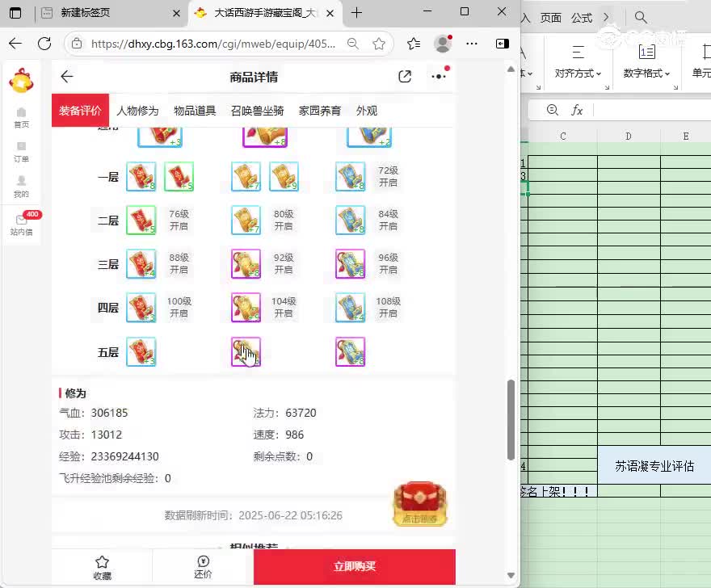Open the 公式 ribbon tab in spreadsheet

pos(582,18)
